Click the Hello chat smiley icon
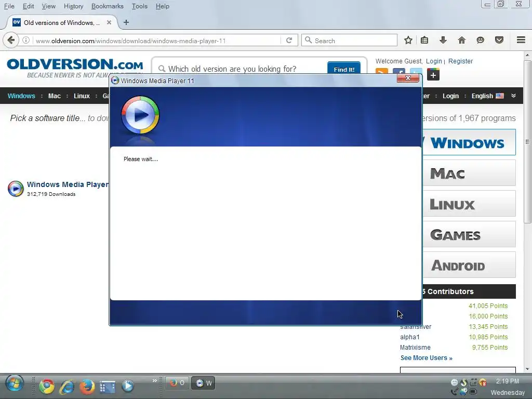The image size is (532, 399). click(x=480, y=41)
